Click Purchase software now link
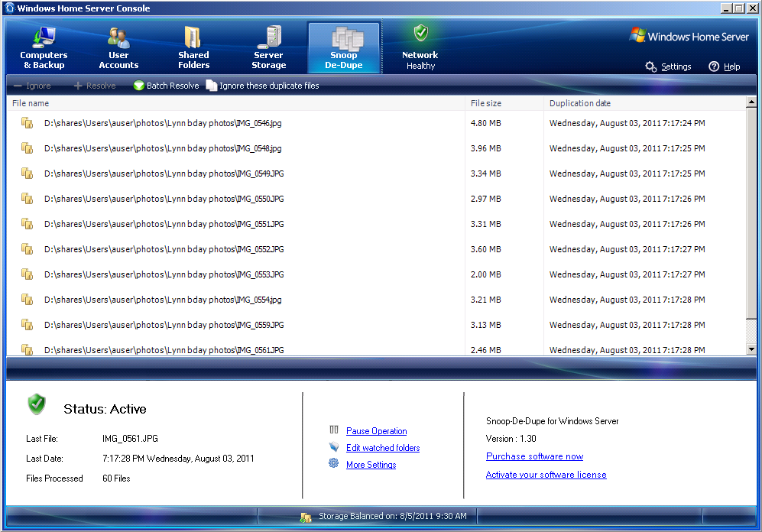The width and height of the screenshot is (762, 532). pyautogui.click(x=534, y=456)
